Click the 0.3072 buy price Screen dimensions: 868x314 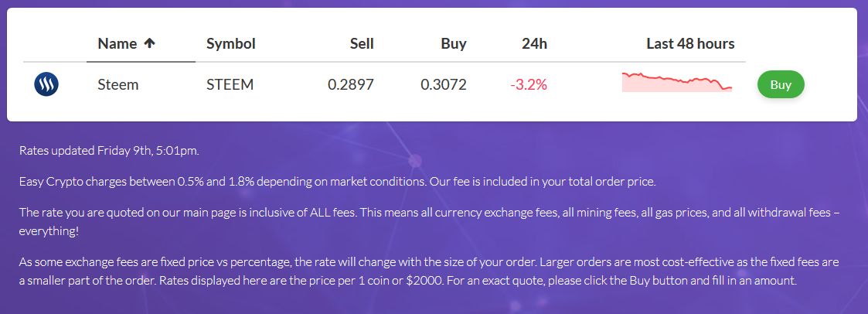(x=444, y=85)
